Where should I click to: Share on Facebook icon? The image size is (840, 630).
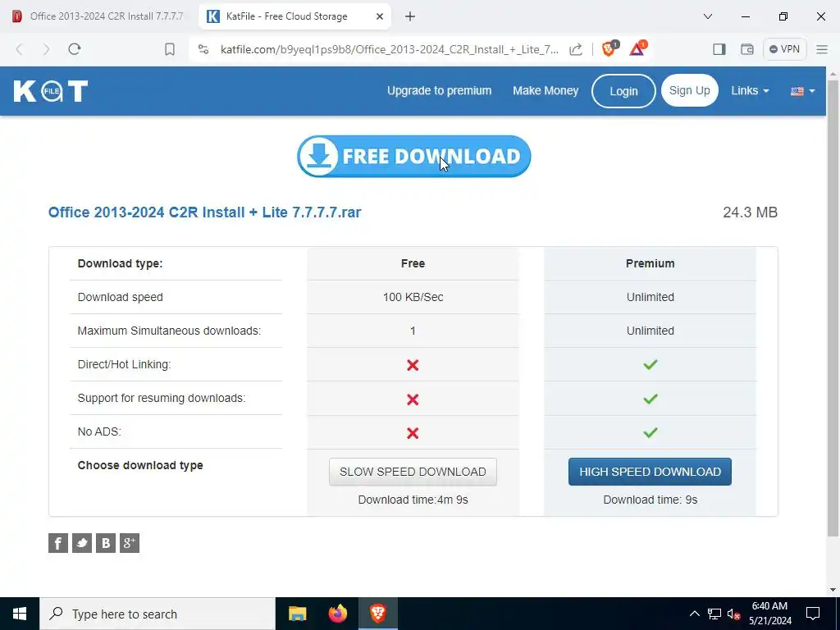(x=58, y=543)
